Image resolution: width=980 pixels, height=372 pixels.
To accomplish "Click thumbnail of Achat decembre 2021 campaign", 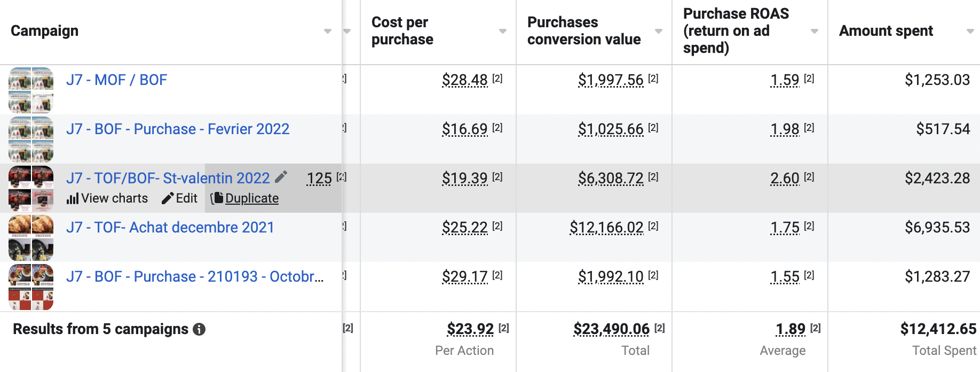I will [31, 237].
